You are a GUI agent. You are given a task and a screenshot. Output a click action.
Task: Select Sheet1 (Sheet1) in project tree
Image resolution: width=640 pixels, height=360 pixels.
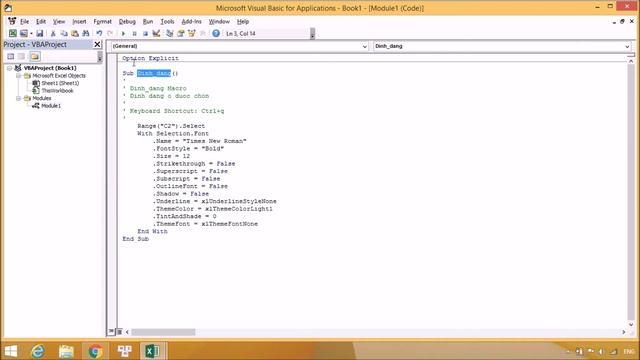point(60,83)
